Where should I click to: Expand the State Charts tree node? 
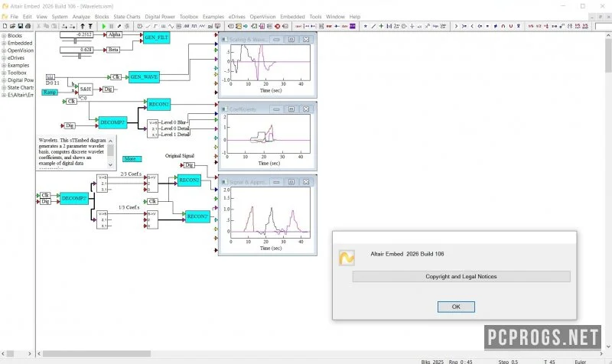point(4,87)
